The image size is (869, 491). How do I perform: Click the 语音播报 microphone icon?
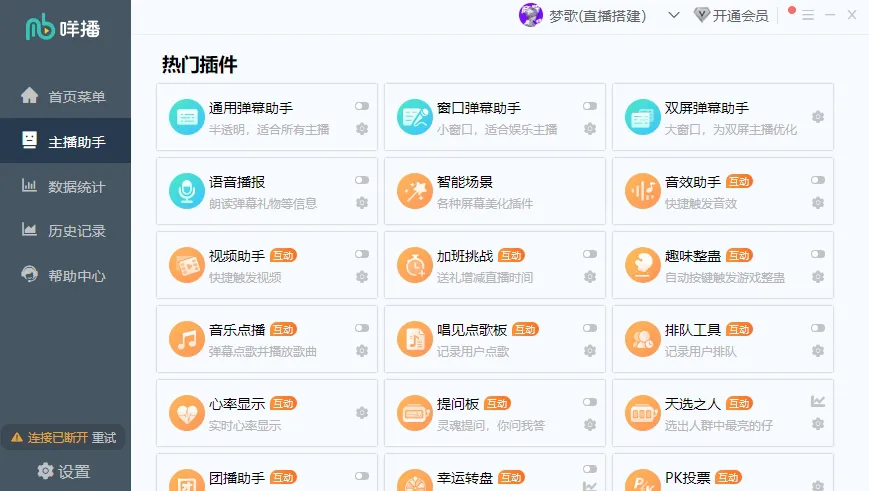(187, 191)
